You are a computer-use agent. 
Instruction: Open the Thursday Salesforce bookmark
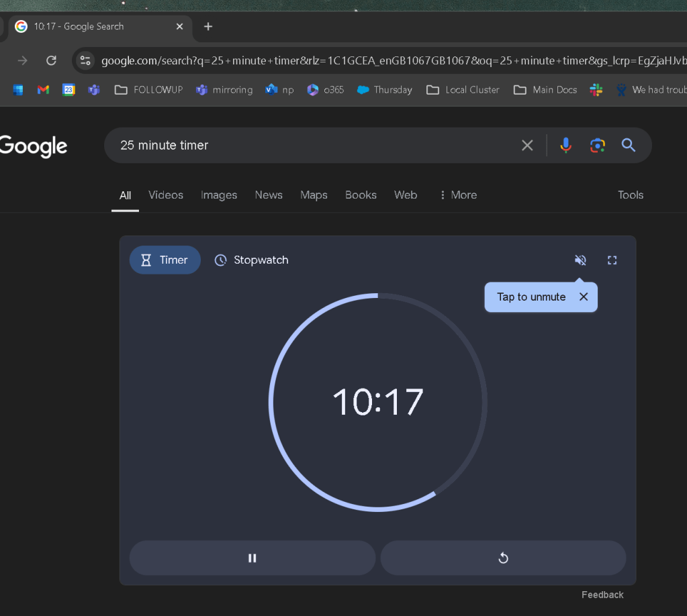385,90
